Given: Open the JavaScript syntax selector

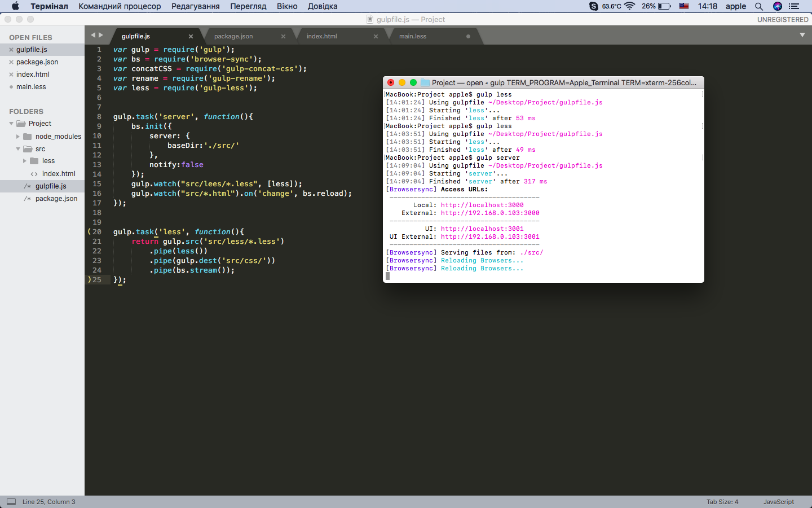Looking at the screenshot, I should [779, 502].
